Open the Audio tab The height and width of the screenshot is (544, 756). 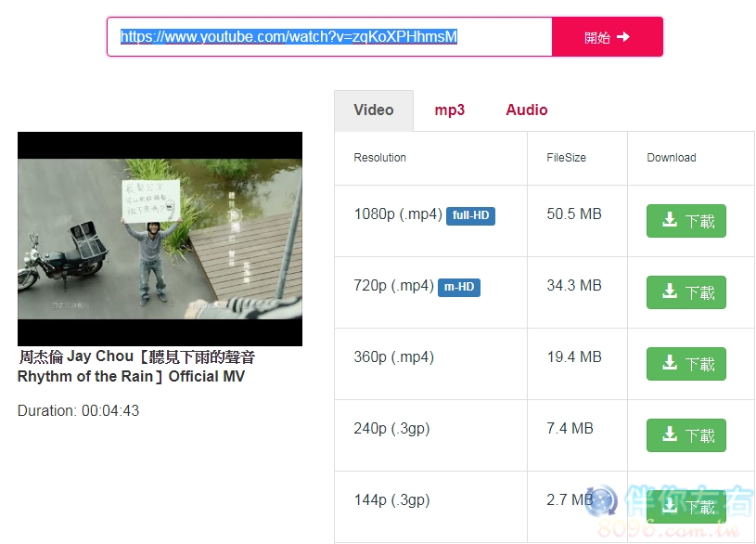pos(527,110)
